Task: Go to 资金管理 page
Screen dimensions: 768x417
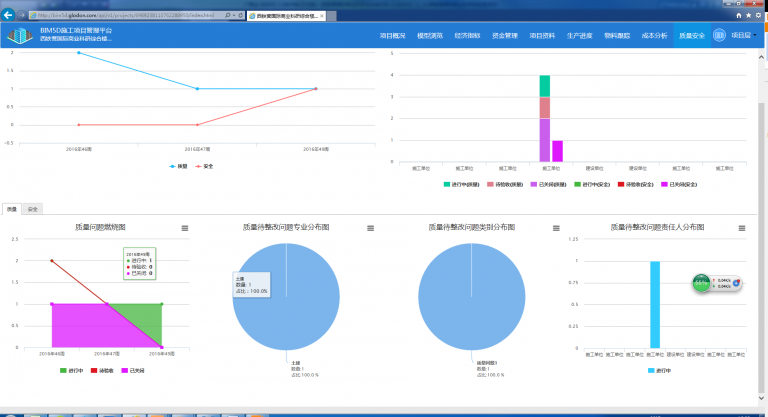Action: (505, 36)
